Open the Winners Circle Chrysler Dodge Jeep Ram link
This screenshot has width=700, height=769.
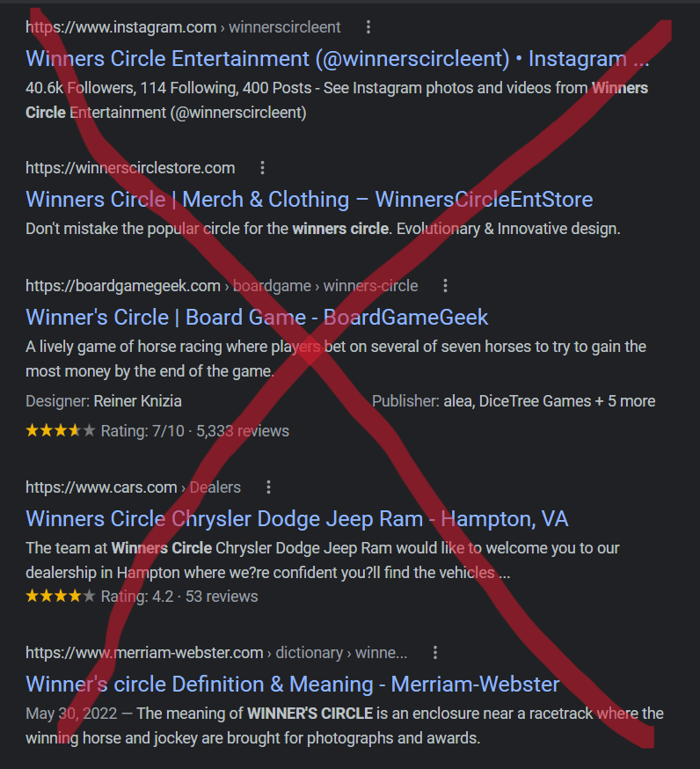(297, 518)
